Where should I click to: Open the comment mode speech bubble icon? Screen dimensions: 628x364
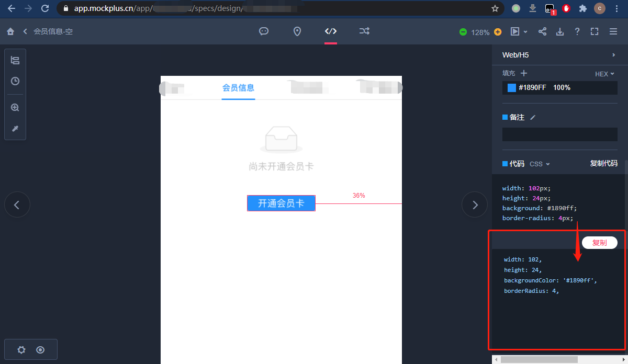264,31
